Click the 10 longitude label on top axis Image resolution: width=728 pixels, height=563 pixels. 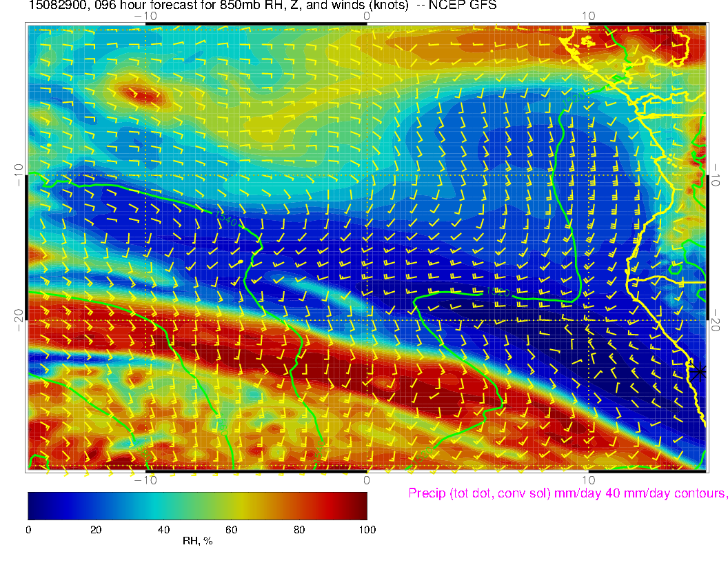(x=588, y=17)
